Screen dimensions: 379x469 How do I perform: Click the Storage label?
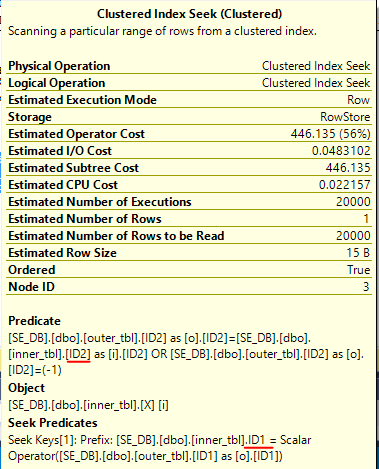pyautogui.click(x=30, y=117)
